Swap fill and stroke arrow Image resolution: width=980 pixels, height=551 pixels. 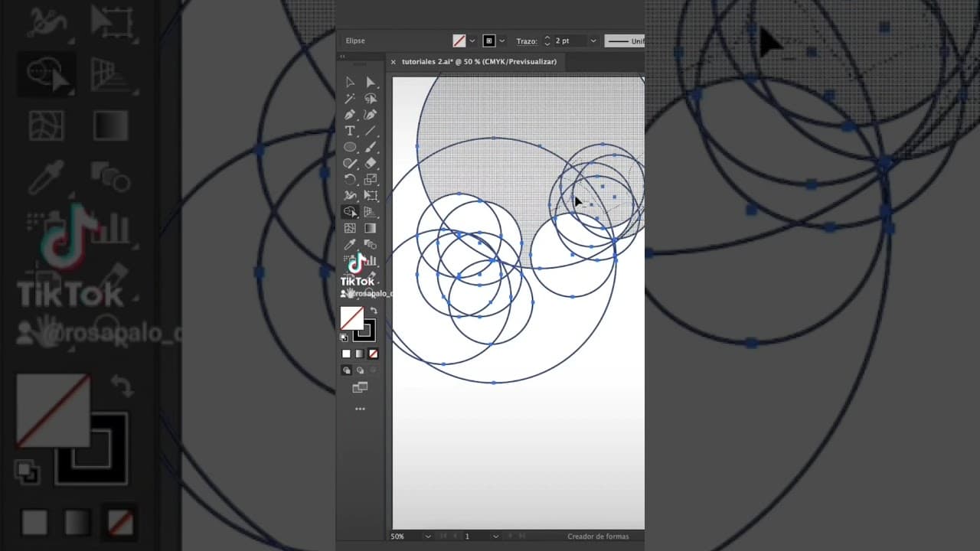[374, 310]
